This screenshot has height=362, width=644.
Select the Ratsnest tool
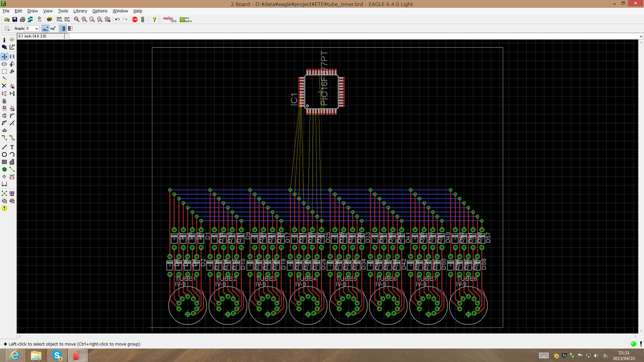pyautogui.click(x=5, y=193)
